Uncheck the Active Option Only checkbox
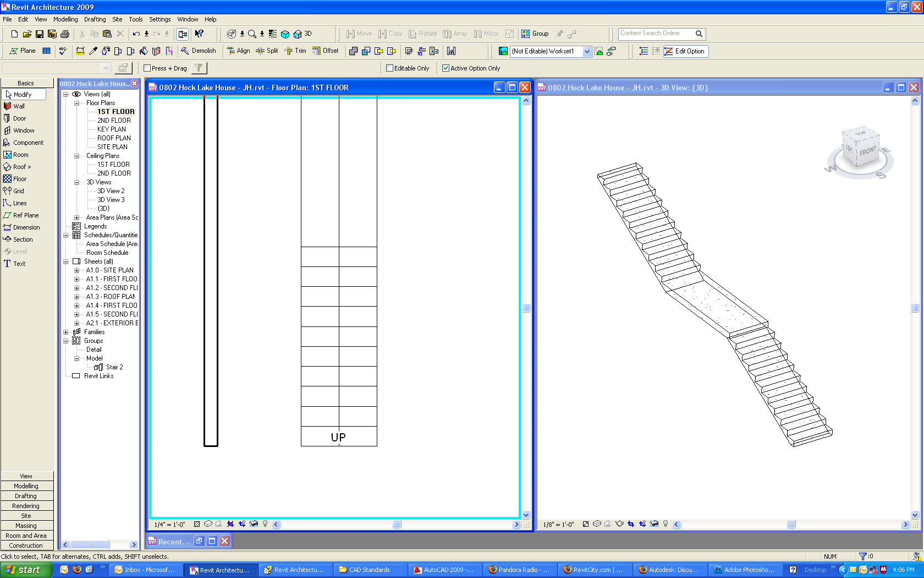 446,68
